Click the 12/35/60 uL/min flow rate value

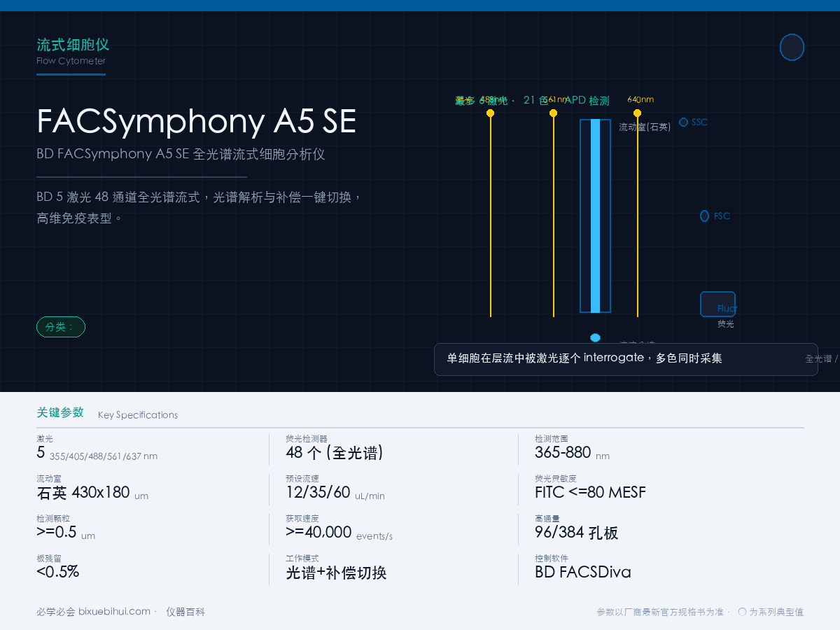click(x=335, y=493)
